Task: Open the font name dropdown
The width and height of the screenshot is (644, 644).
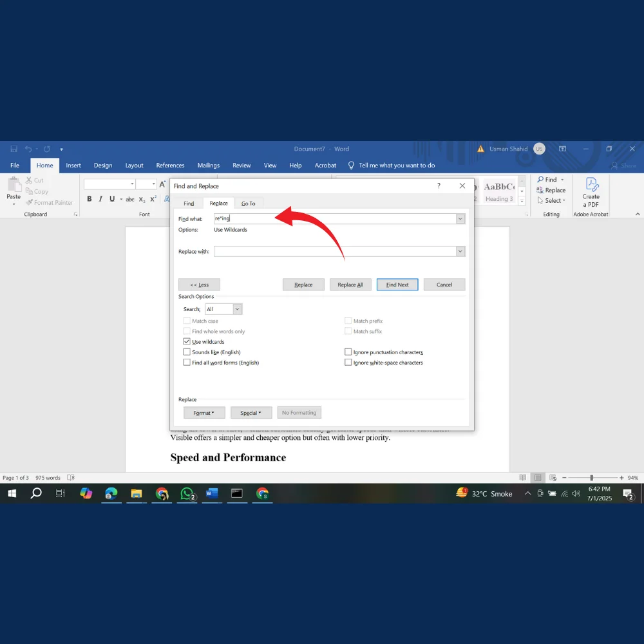Action: (132, 184)
